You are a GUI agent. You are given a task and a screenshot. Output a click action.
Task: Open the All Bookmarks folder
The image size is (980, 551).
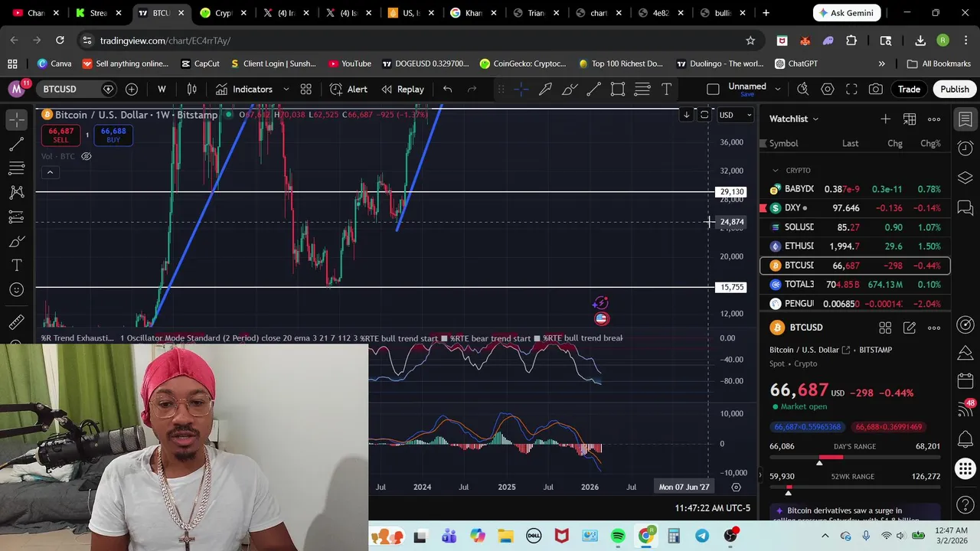point(939,64)
